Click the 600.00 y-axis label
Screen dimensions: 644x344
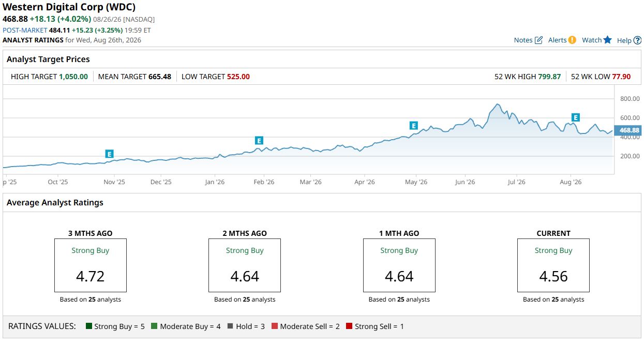(630, 118)
